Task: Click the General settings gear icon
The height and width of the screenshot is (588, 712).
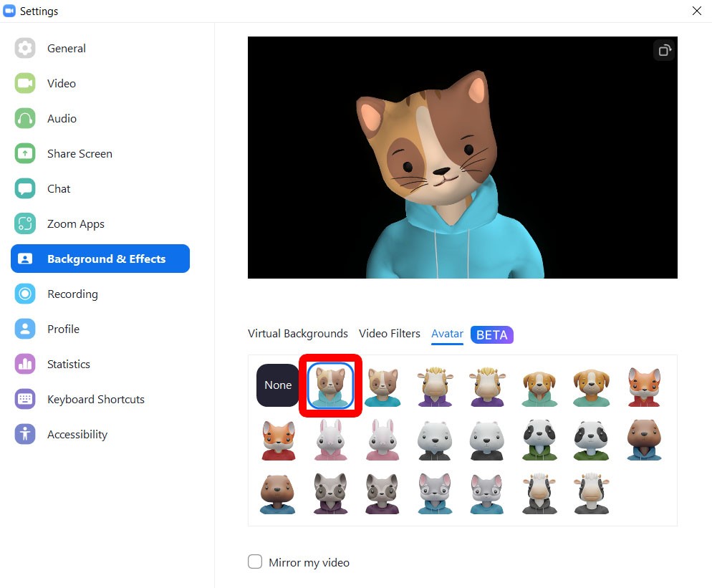Action: click(x=25, y=48)
